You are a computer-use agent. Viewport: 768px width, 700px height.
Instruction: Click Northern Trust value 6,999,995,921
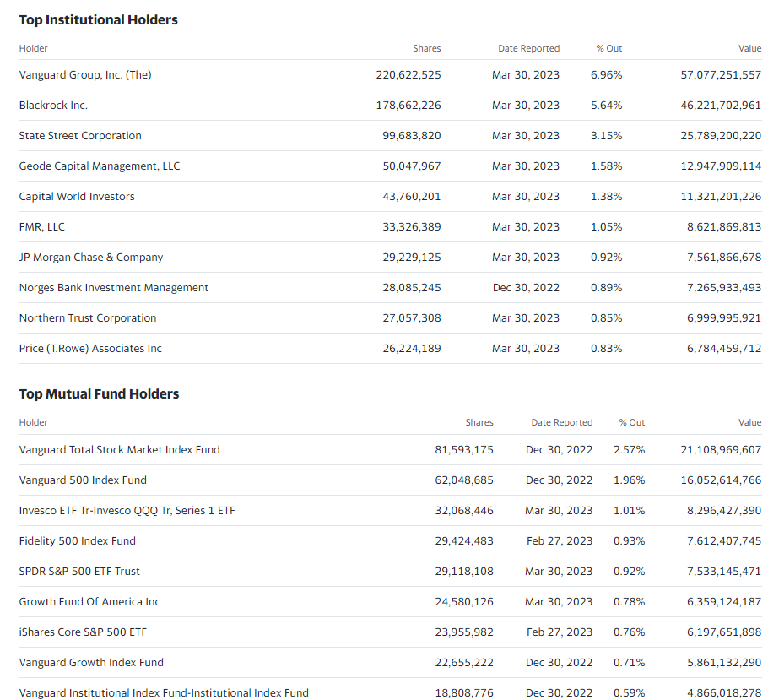pos(724,318)
